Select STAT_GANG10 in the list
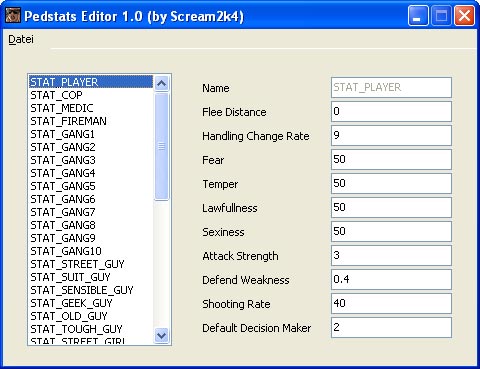Screen dimensions: 480x369 (x=91, y=251)
